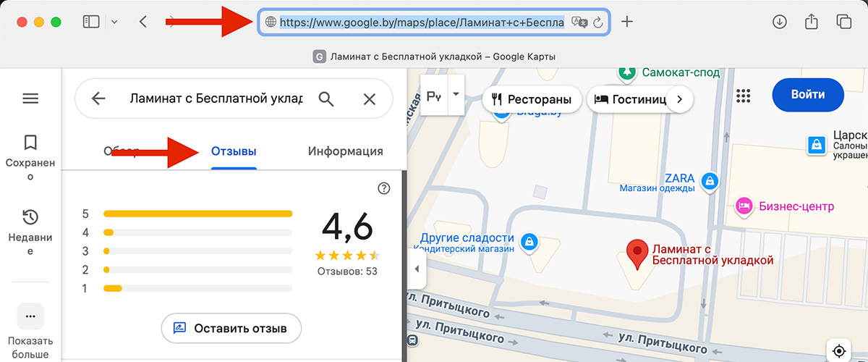Click the search field text Ламинат с Бесплатной
The width and height of the screenshot is (868, 362).
coord(216,98)
